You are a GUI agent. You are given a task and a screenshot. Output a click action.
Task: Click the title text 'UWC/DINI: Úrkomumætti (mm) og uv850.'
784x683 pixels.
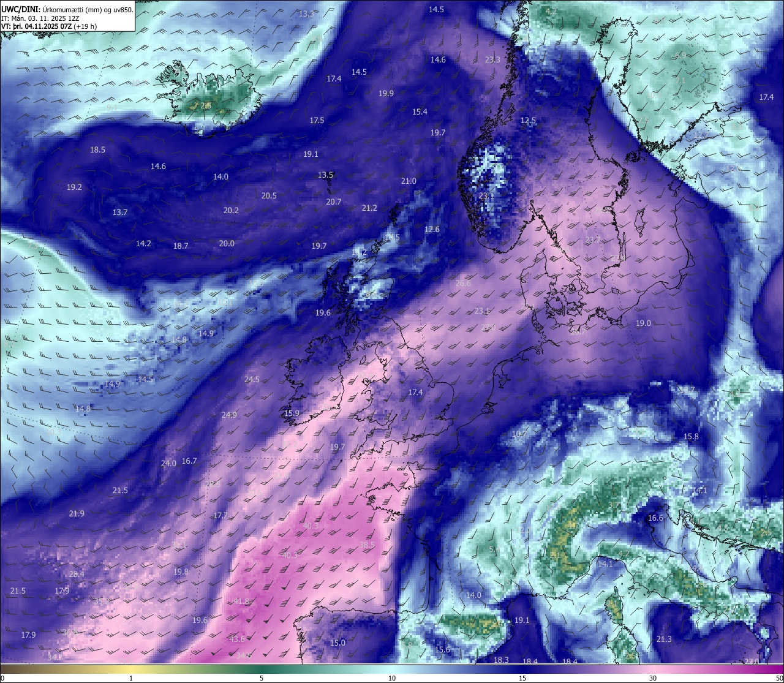click(67, 10)
